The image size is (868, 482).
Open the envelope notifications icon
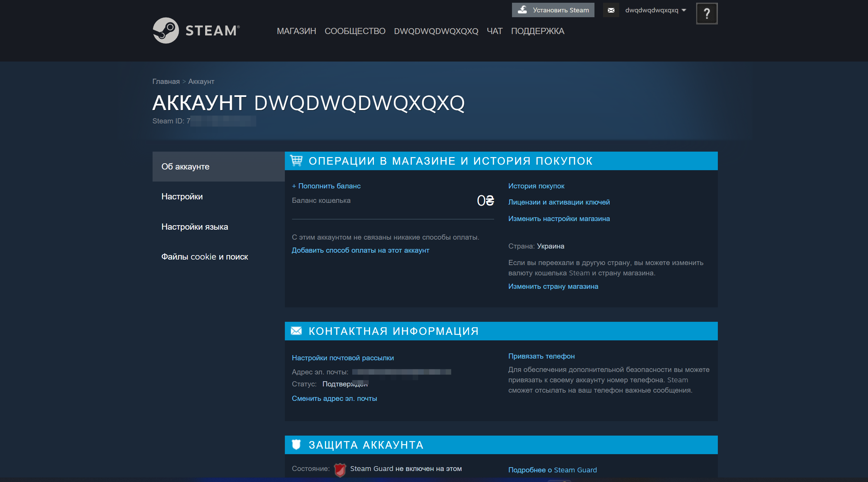(x=611, y=10)
